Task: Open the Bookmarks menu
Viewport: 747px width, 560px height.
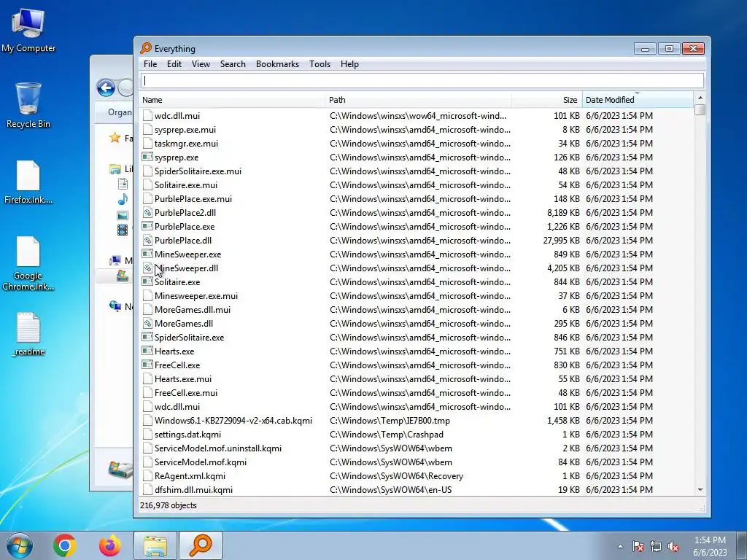Action: coord(277,64)
